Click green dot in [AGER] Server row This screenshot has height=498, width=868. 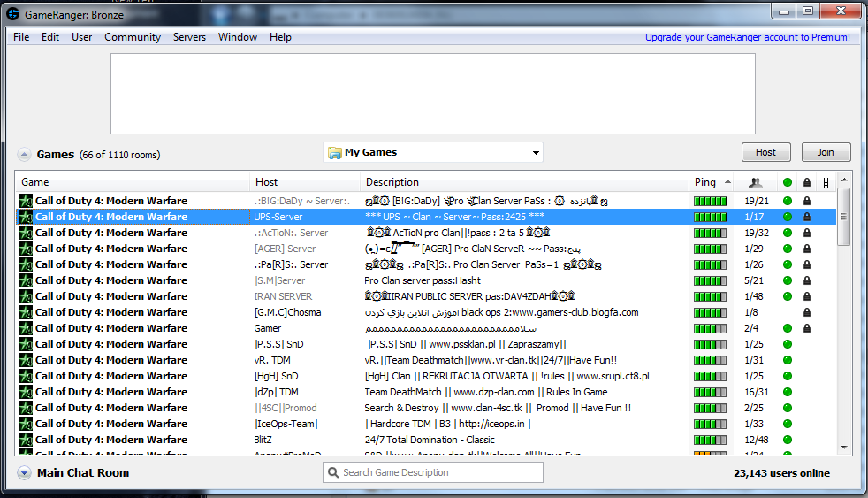point(788,249)
